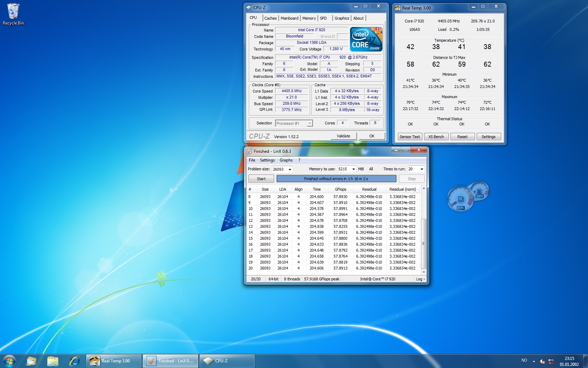Open the Settings menu in LinX

[x=267, y=160]
